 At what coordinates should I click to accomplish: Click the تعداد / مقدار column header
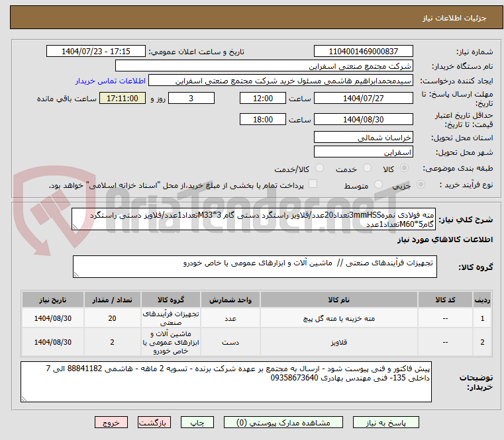click(x=112, y=300)
